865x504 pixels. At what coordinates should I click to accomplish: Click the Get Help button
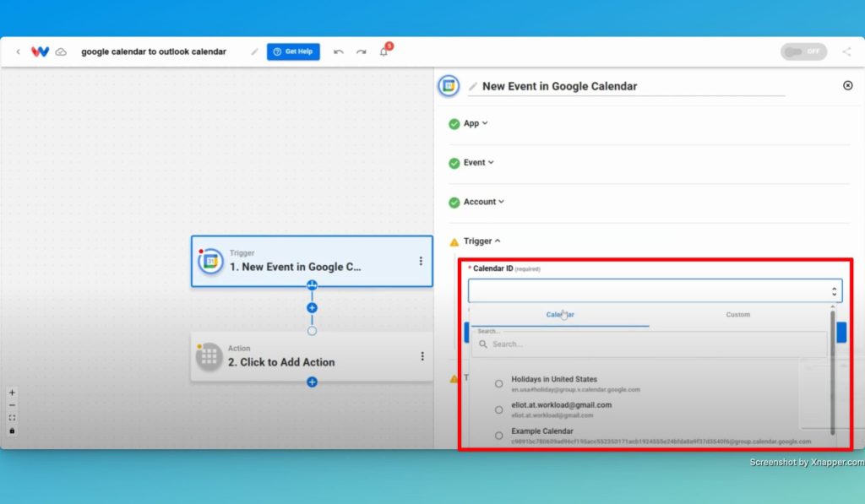(x=293, y=51)
